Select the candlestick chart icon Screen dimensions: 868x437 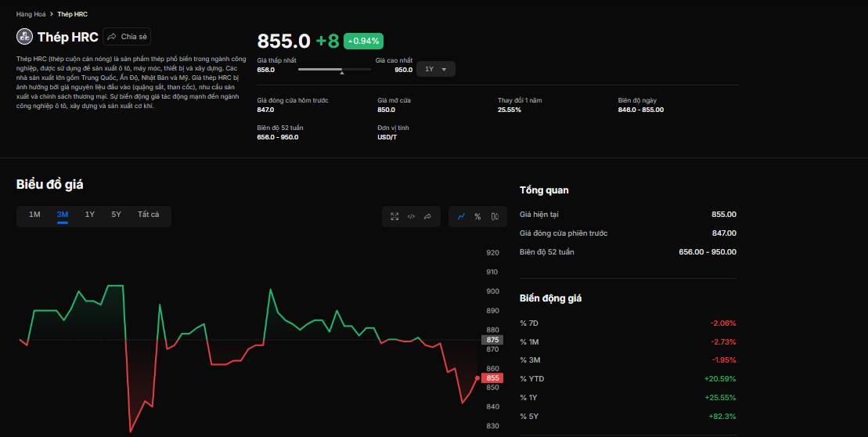coord(495,216)
